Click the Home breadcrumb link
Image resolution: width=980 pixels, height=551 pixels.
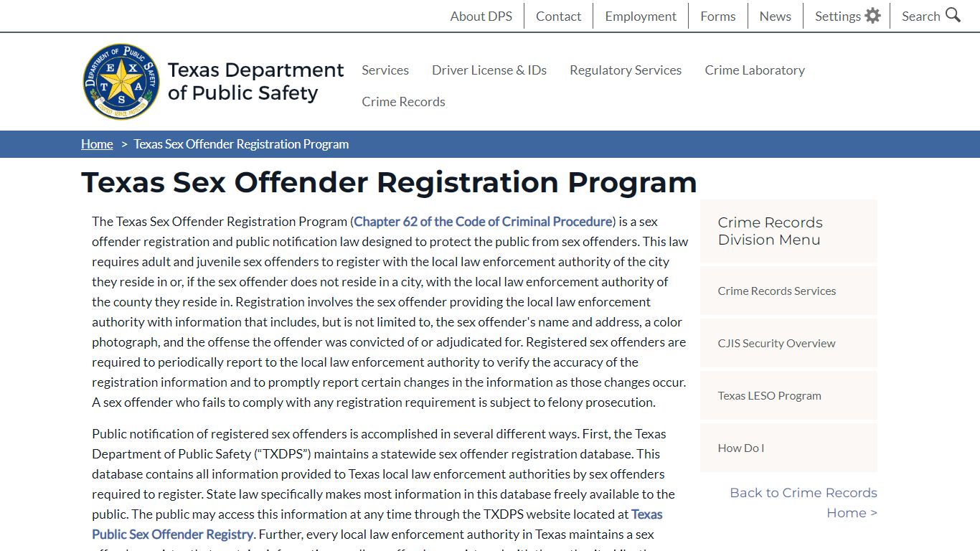(x=97, y=143)
